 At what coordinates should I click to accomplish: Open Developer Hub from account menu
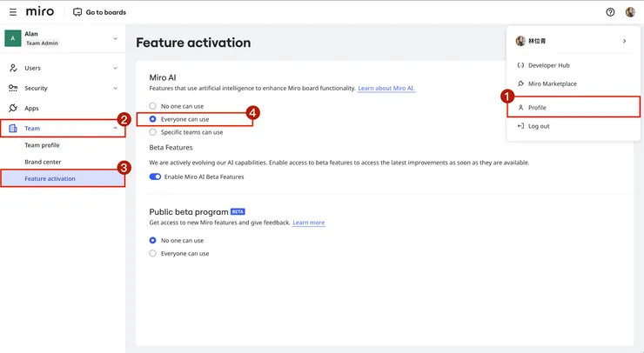pyautogui.click(x=548, y=65)
